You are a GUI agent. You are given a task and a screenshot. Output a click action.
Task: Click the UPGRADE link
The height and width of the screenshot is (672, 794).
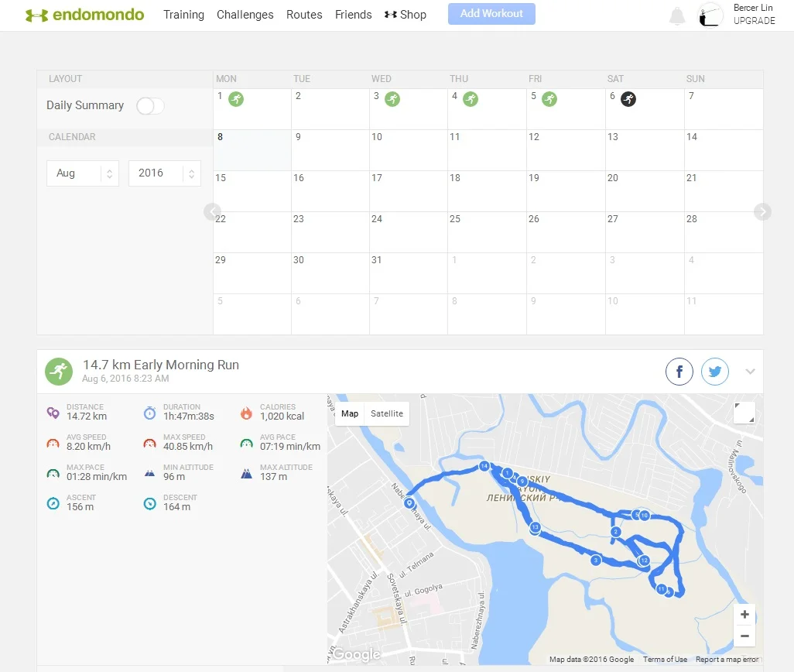tap(754, 21)
